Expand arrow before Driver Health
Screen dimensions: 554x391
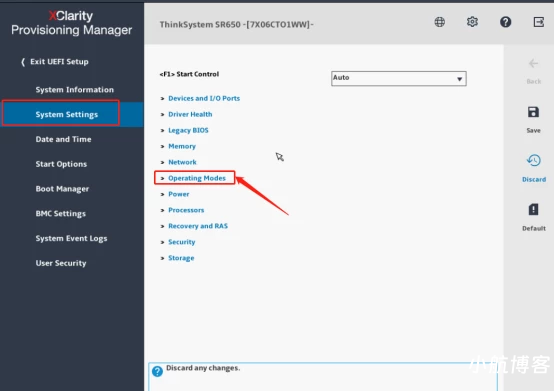click(x=162, y=114)
